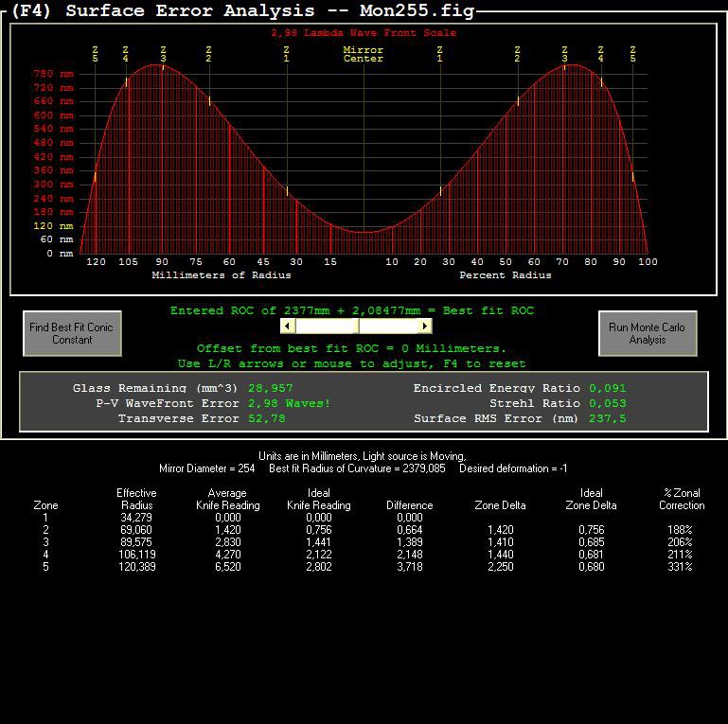Click zone 5 zonal correction 331%

click(x=680, y=567)
